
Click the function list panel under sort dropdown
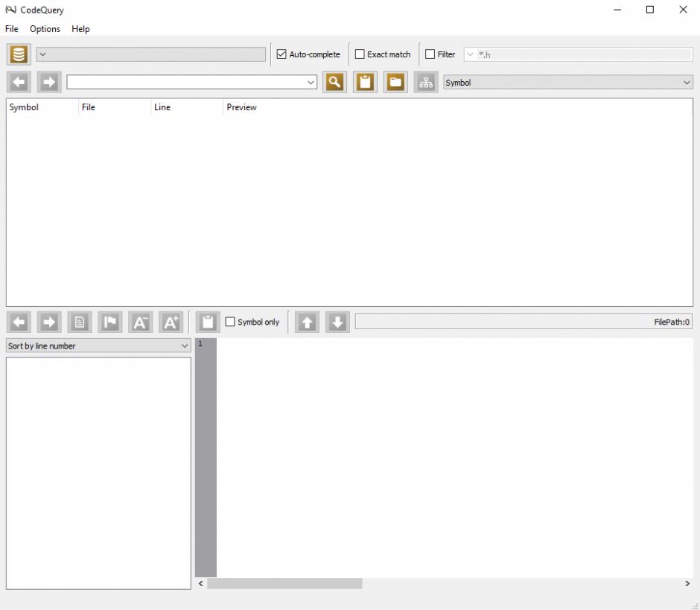point(98,473)
